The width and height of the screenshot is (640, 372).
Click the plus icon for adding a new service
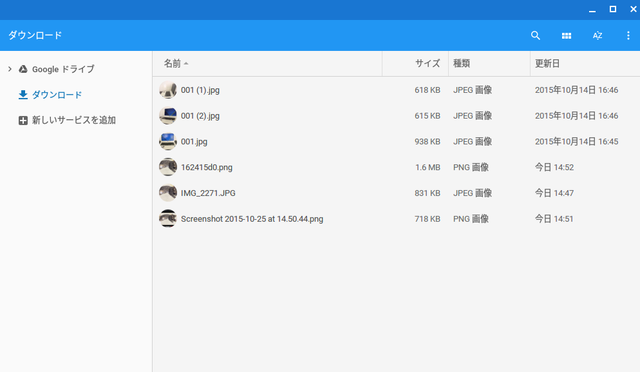point(23,120)
